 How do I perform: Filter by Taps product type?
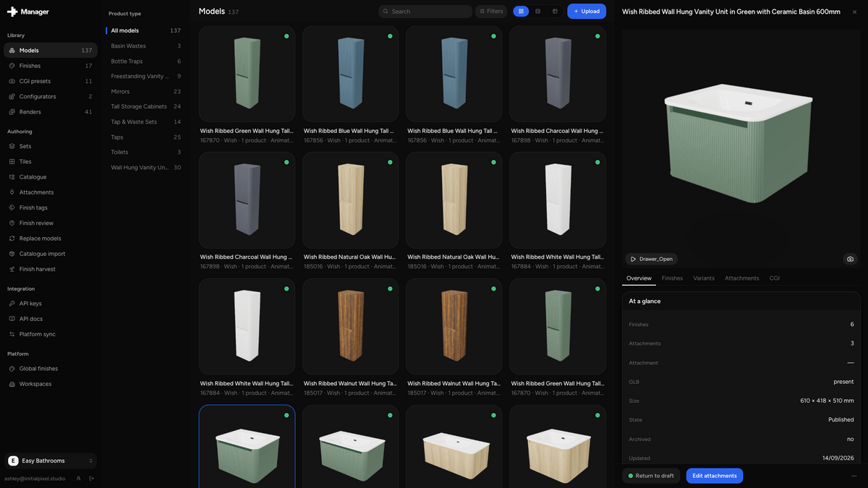click(x=144, y=137)
